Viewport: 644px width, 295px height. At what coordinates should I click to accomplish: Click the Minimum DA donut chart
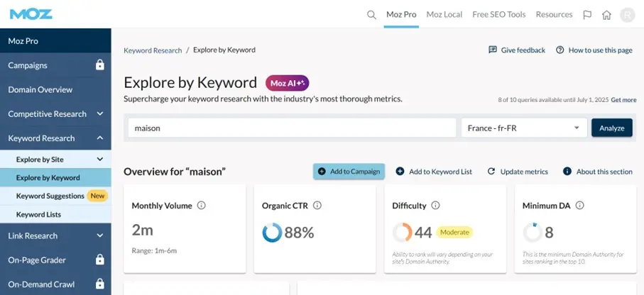[533, 233]
